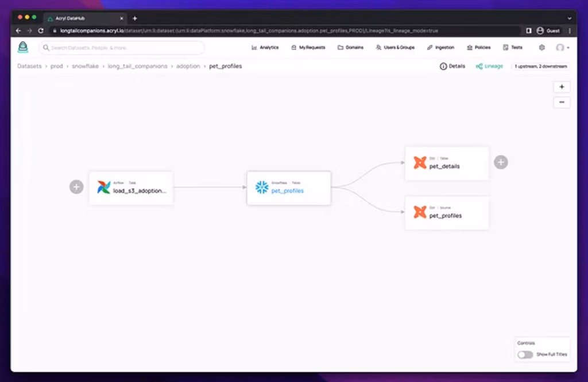
Task: Open Users & Groups page
Action: click(x=395, y=48)
